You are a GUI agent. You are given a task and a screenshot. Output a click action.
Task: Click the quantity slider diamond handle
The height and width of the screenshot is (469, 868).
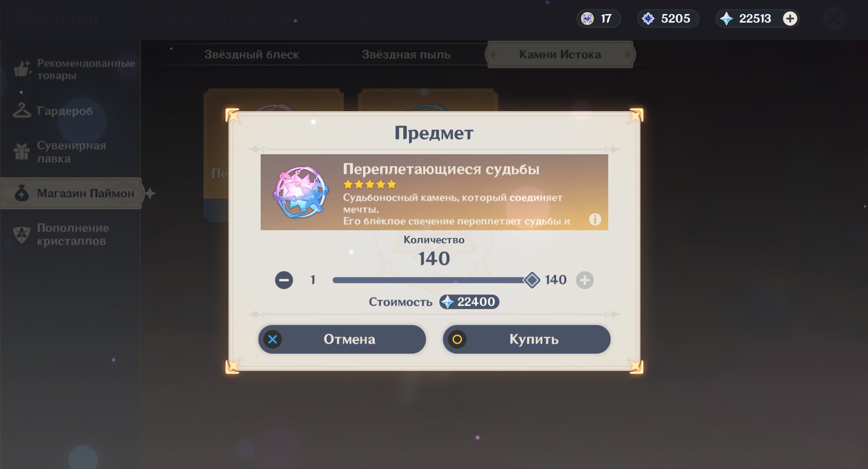[x=532, y=280]
